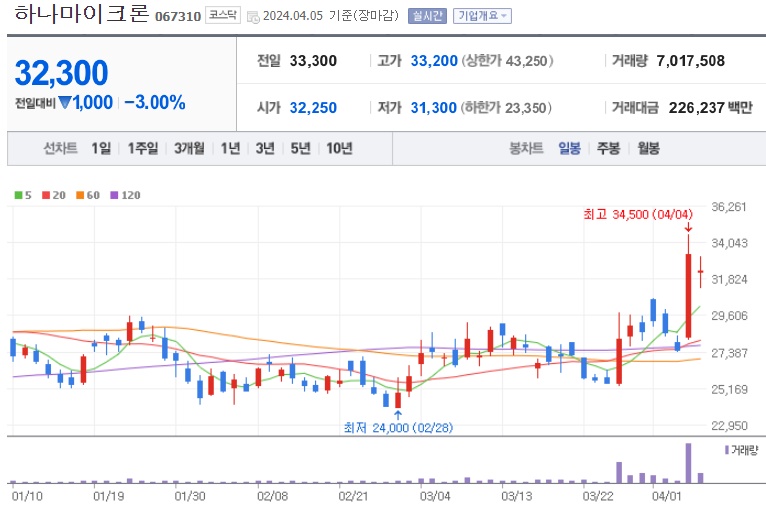Screen dimensions: 766x509
Task: Show the 10년 line chart
Action: click(339, 148)
